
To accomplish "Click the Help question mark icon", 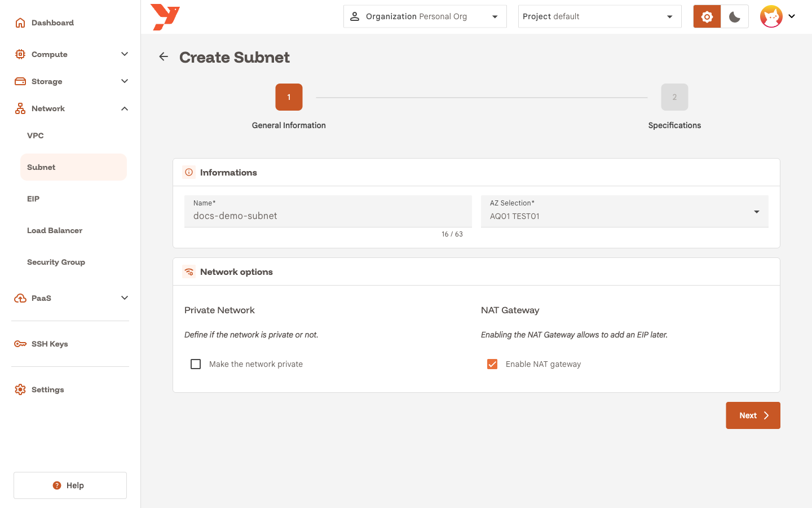I will [57, 485].
